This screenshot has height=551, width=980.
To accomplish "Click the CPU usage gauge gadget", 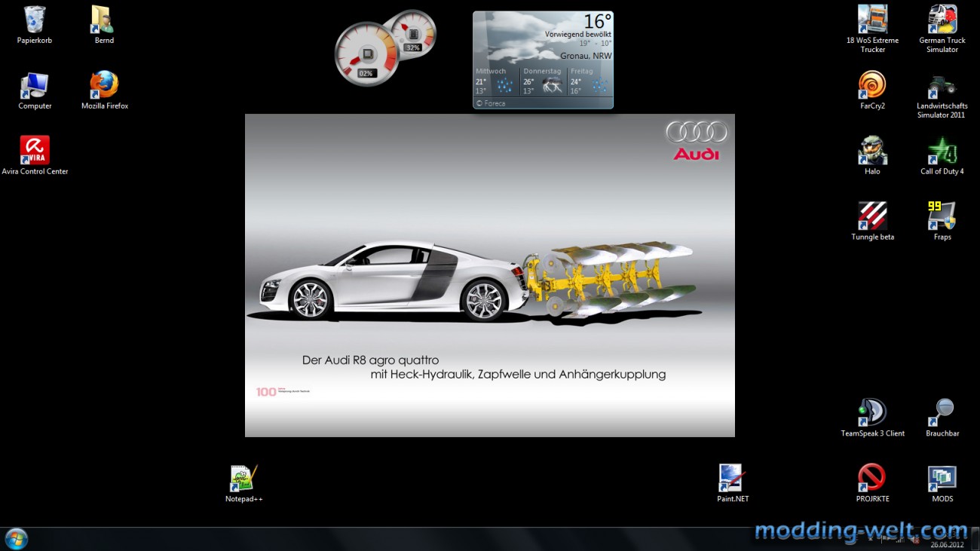I will 366,53.
